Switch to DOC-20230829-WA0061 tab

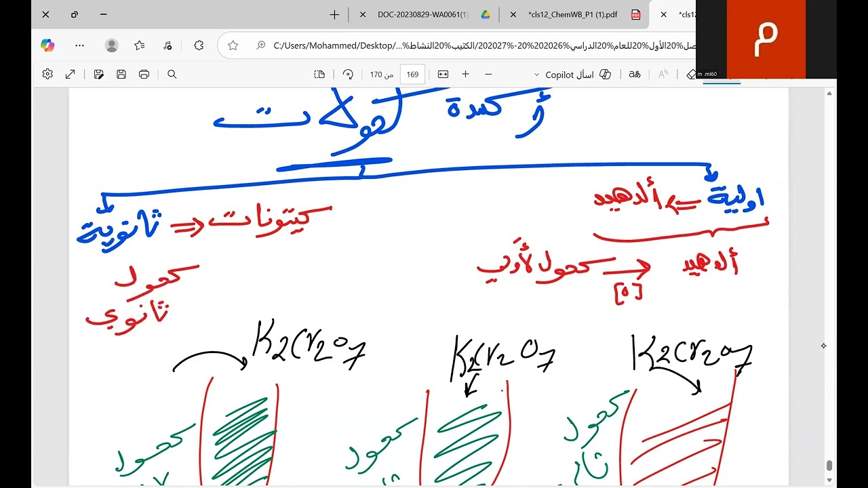pos(423,14)
